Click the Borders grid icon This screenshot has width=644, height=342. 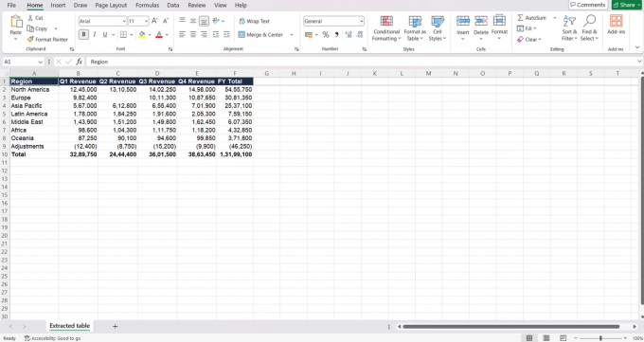[x=123, y=34]
